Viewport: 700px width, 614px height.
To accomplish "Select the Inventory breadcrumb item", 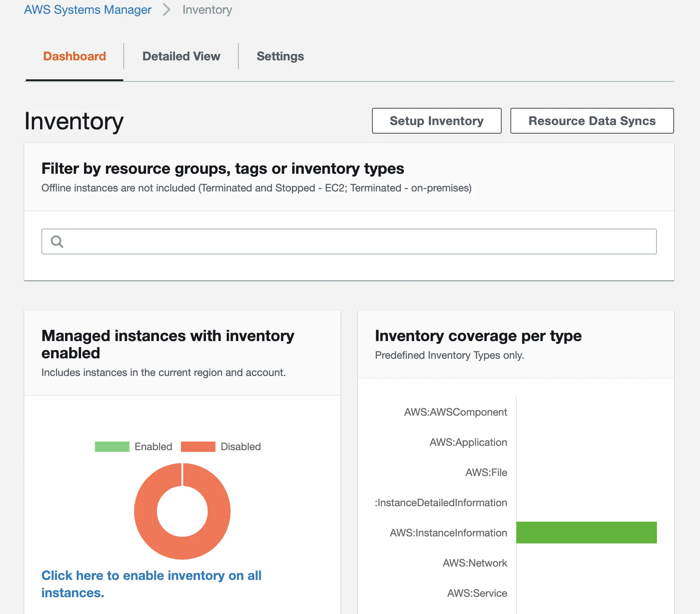I will (x=207, y=9).
